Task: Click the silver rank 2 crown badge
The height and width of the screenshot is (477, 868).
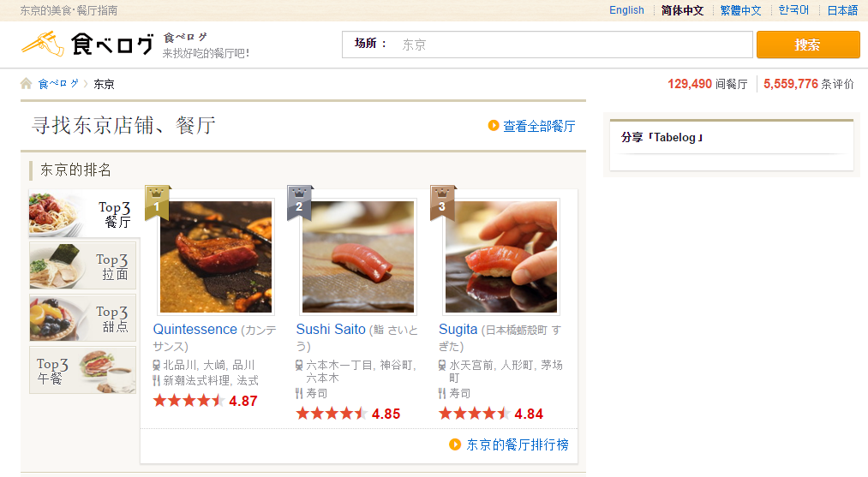Action: click(300, 202)
